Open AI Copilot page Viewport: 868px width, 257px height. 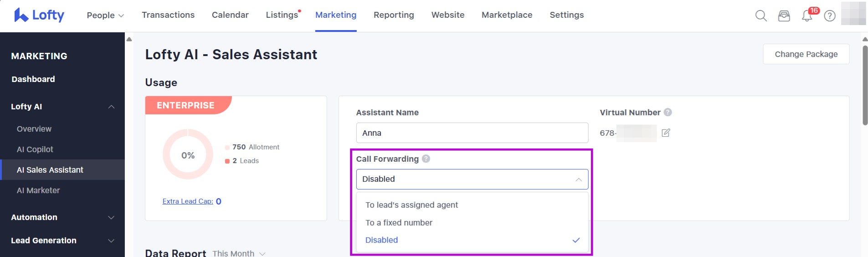point(35,149)
